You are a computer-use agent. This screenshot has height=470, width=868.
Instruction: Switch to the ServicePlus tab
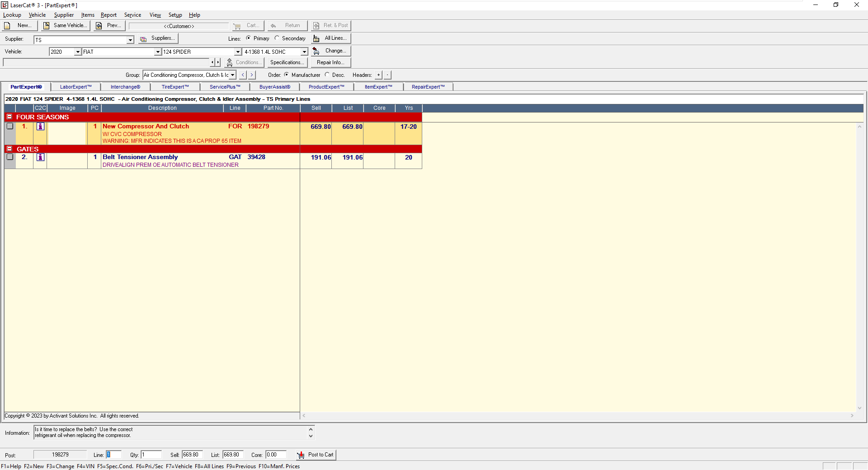point(225,87)
